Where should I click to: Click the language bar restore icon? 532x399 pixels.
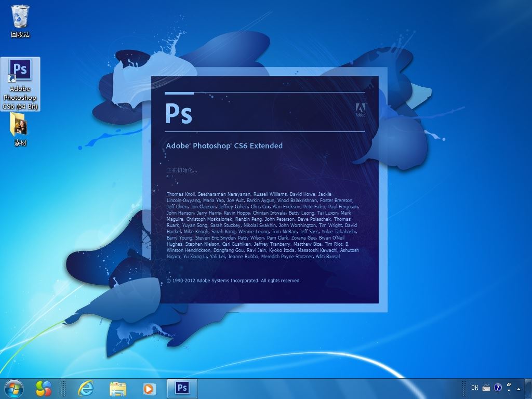[x=509, y=385]
